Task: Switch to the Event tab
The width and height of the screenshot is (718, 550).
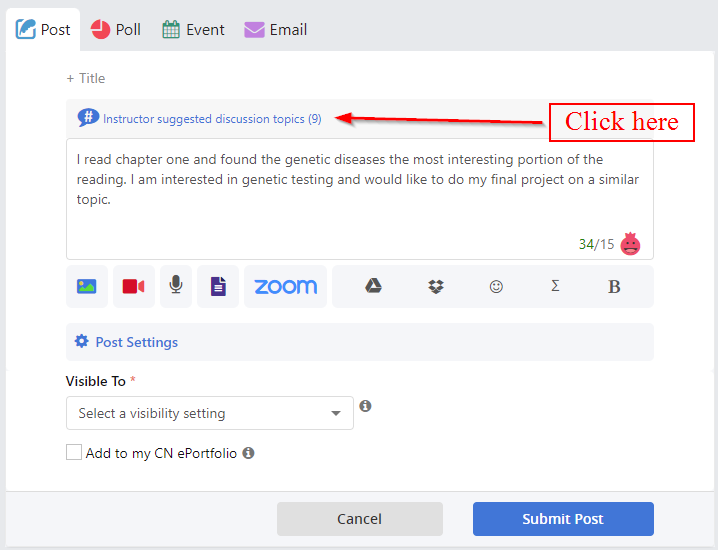Action: [193, 30]
